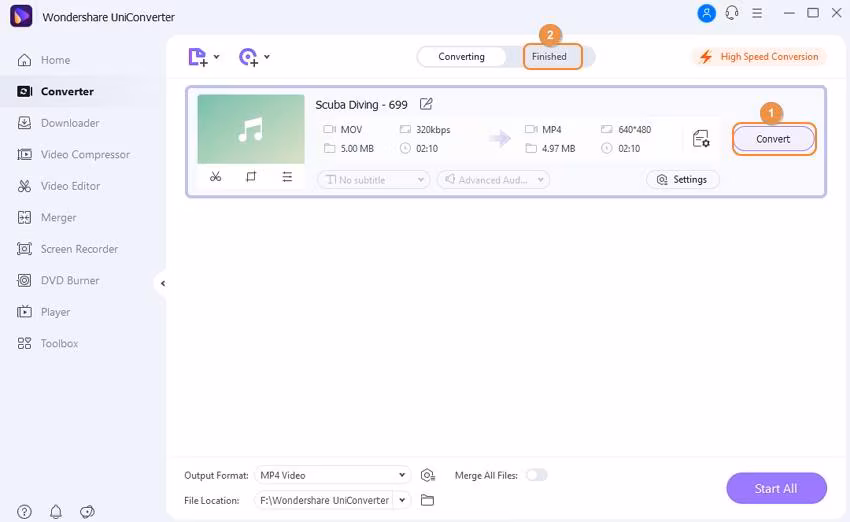
Task: Expand the Add Files dropdown arrow
Action: (216, 56)
